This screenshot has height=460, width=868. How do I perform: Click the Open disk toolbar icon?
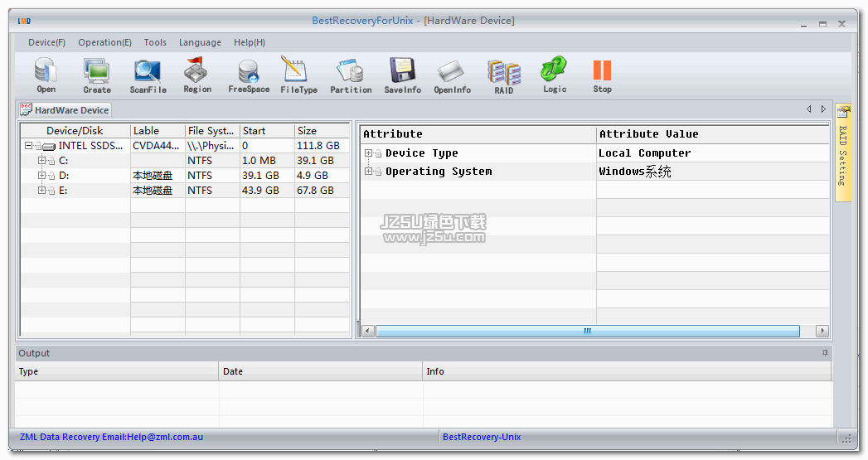tap(46, 70)
